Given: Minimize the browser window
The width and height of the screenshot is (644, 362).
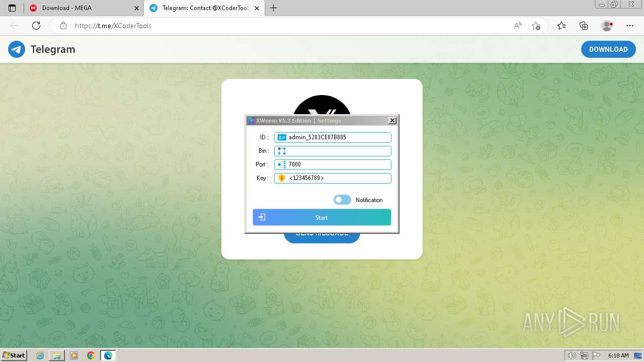Looking at the screenshot, I should pyautogui.click(x=602, y=5).
